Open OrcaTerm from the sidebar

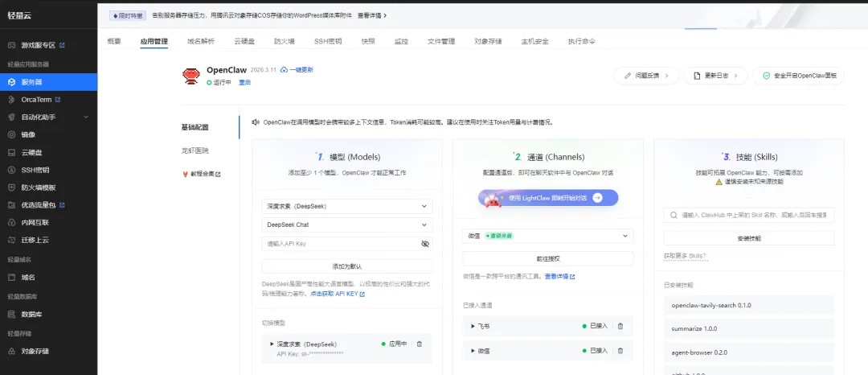click(36, 100)
